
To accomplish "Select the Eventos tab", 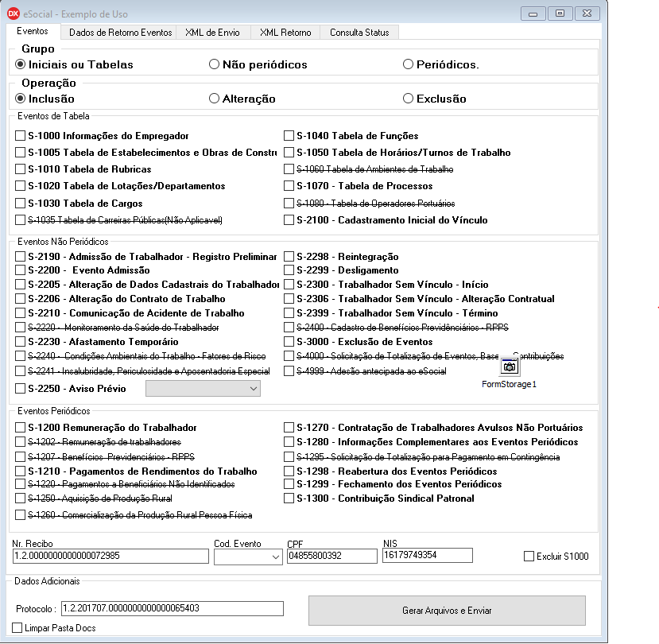I will click(33, 31).
